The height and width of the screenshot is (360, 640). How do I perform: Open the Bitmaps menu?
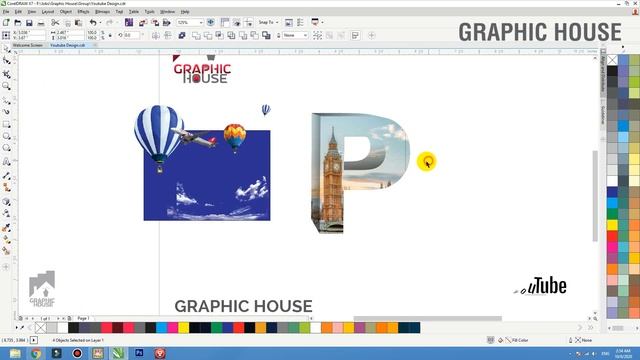pos(102,12)
